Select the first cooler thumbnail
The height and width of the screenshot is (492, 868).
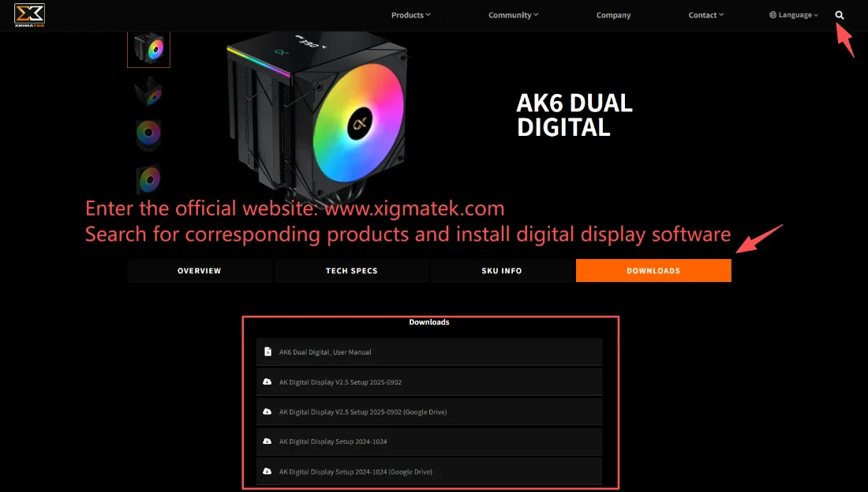pyautogui.click(x=148, y=49)
